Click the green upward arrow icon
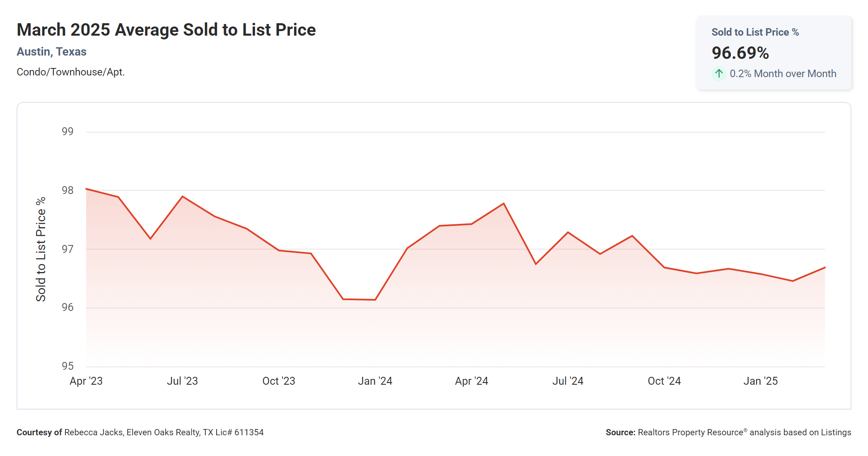Viewport: 868px width, 456px height. pos(719,74)
